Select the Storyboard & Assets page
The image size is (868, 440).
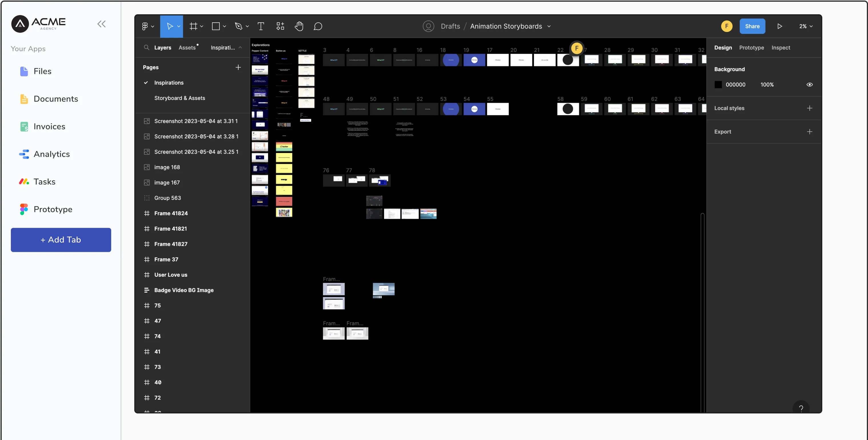coord(179,98)
